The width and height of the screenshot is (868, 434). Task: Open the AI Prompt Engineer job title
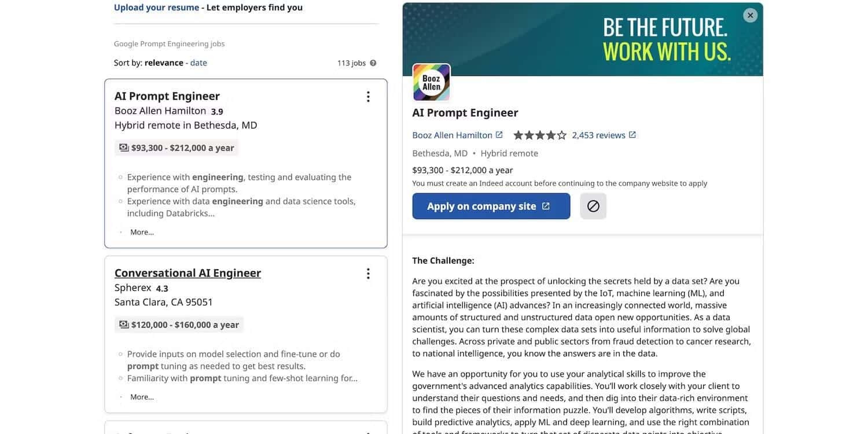(167, 96)
